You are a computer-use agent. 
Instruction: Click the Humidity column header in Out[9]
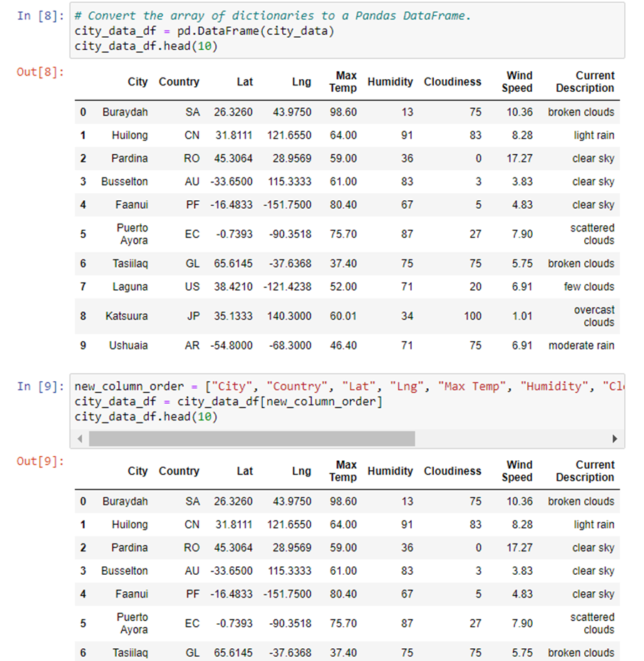tap(390, 471)
